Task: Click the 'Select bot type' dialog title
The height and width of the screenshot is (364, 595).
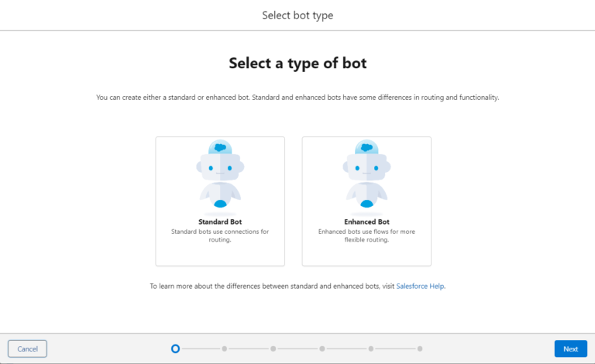Action: pos(297,15)
